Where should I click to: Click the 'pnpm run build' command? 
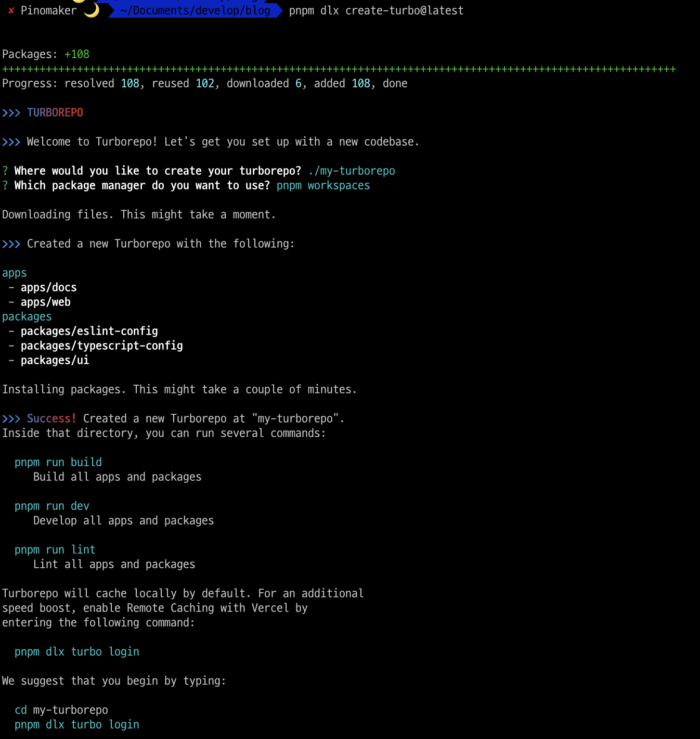click(x=58, y=462)
